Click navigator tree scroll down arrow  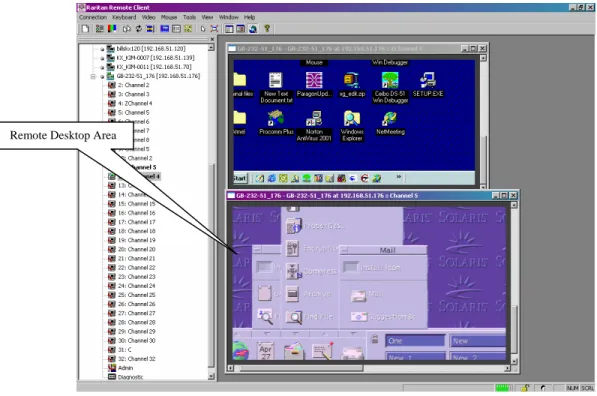211,376
